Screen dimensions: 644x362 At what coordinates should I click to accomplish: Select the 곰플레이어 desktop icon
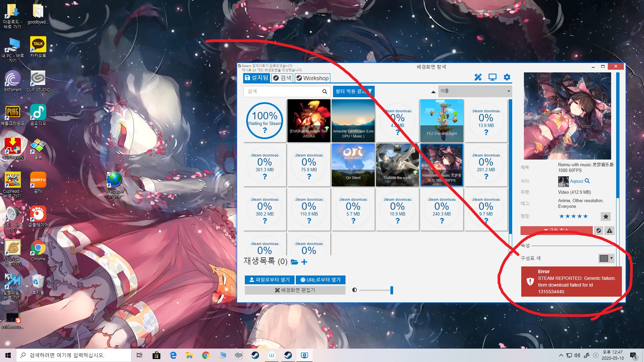38,217
